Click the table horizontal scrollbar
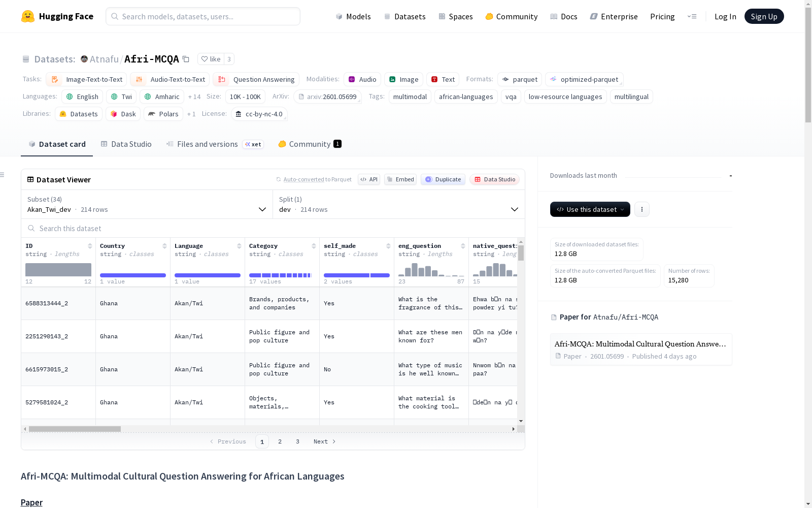Image resolution: width=812 pixels, height=508 pixels. point(75,429)
